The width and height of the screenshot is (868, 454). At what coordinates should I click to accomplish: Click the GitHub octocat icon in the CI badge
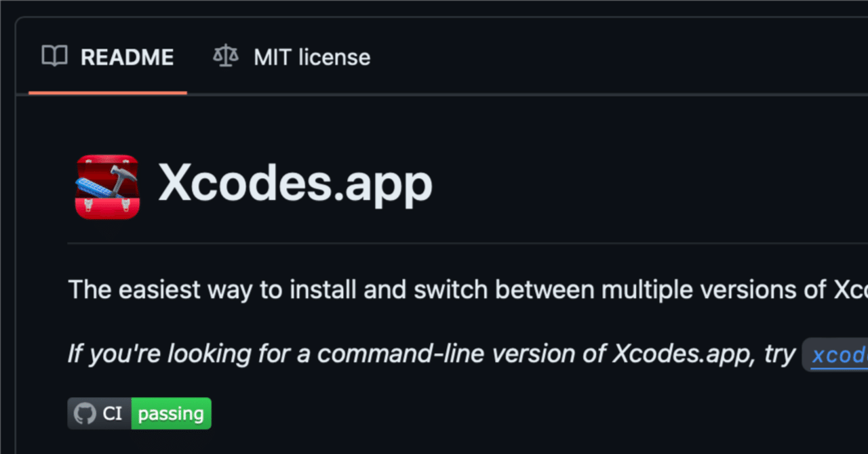(85, 413)
